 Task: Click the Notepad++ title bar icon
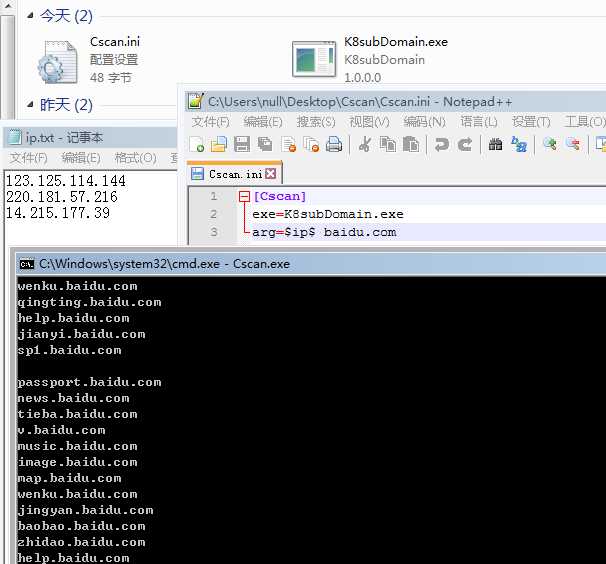(196, 101)
